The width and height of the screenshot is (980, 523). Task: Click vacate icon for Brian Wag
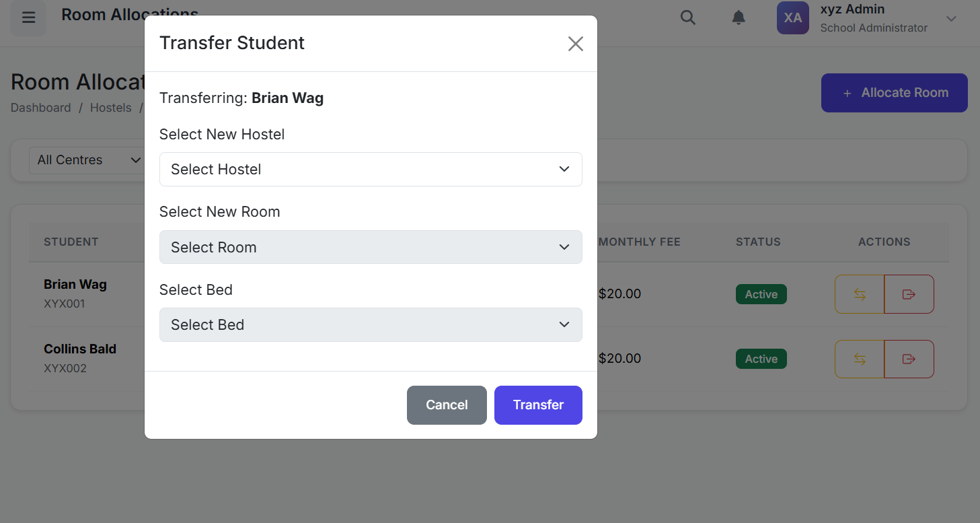click(909, 294)
